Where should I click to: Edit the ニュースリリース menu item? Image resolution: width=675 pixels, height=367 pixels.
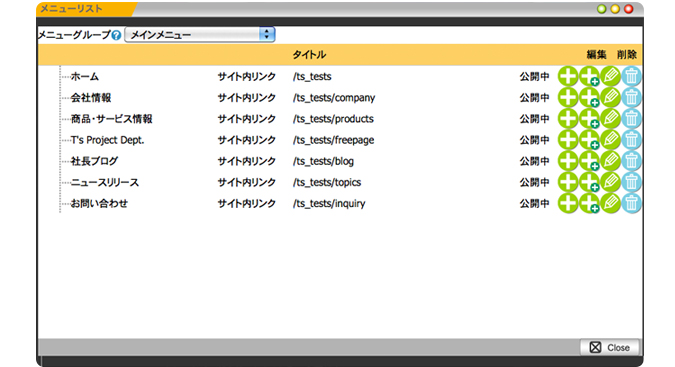point(610,182)
